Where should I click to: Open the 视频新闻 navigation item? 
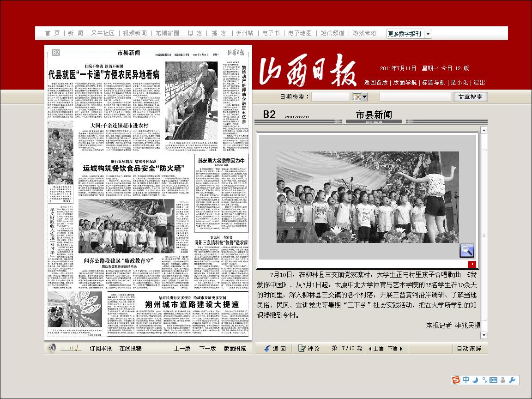point(135,33)
